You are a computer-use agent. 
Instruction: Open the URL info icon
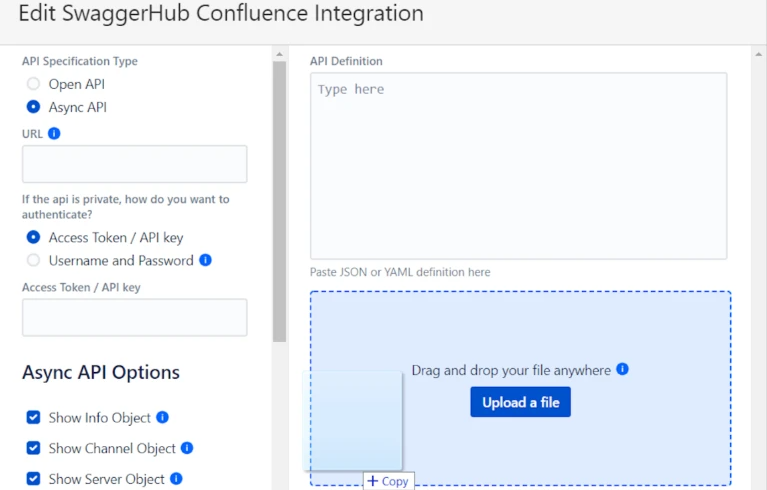[54, 134]
